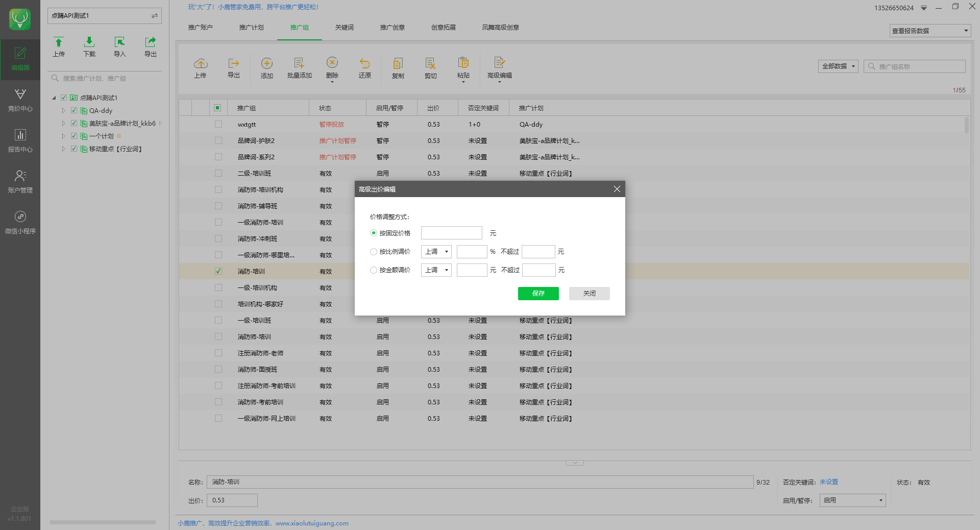The image size is (980, 530).
Task: Open the 启用/暂停 dropdown at bottom
Action: tap(852, 500)
